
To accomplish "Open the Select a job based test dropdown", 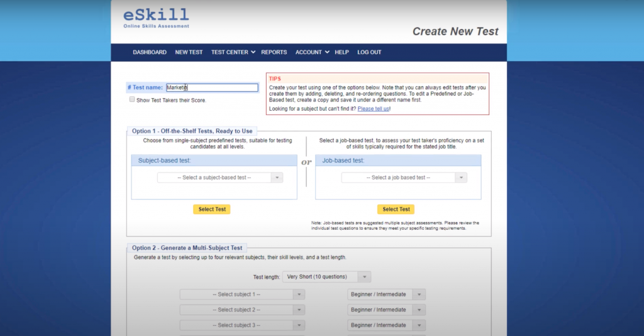I will [404, 177].
